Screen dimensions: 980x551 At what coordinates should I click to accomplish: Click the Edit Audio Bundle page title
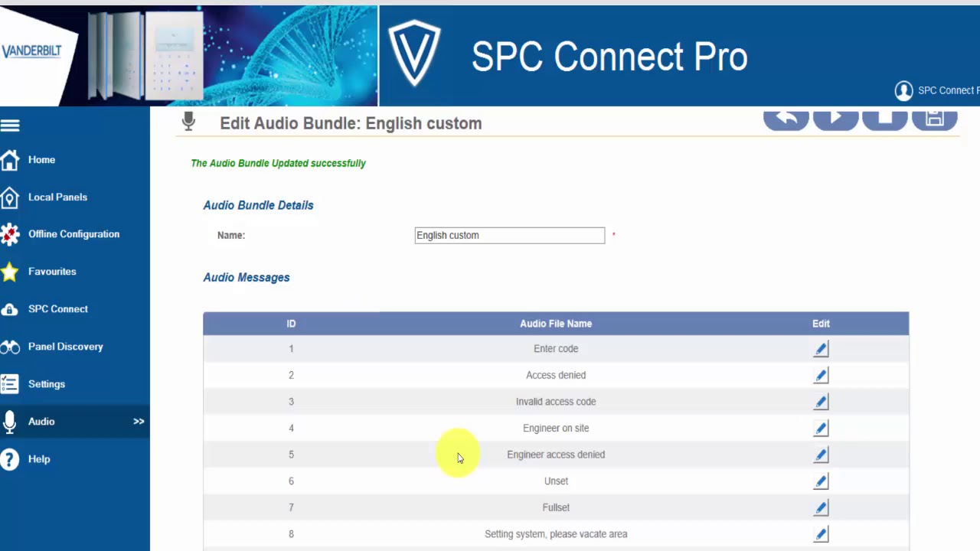(x=351, y=123)
